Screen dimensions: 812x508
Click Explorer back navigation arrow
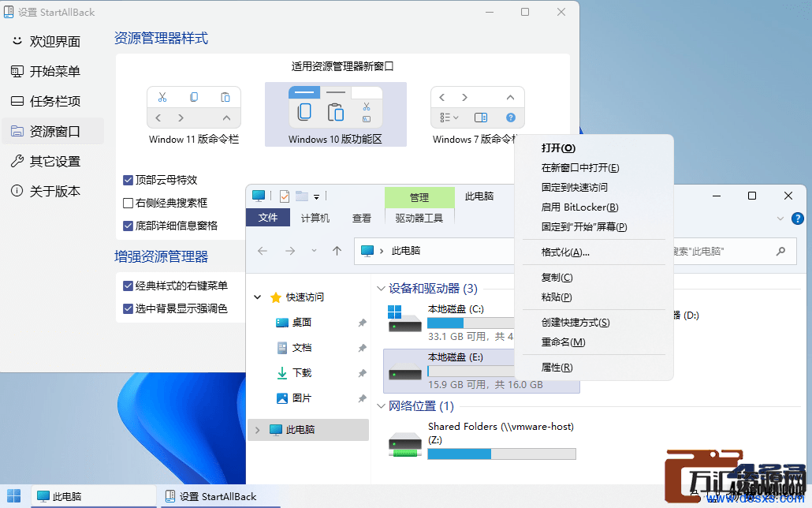263,251
